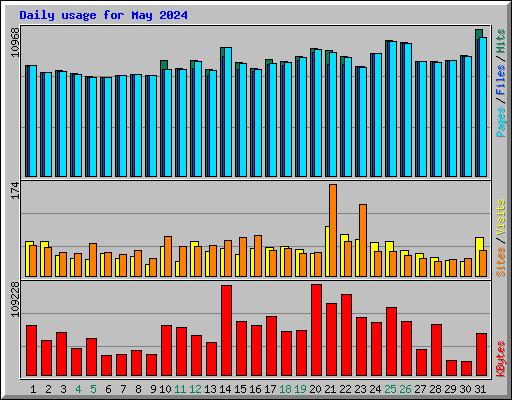
Task: Click the red KBytes bar for day 22
Action: [346, 335]
